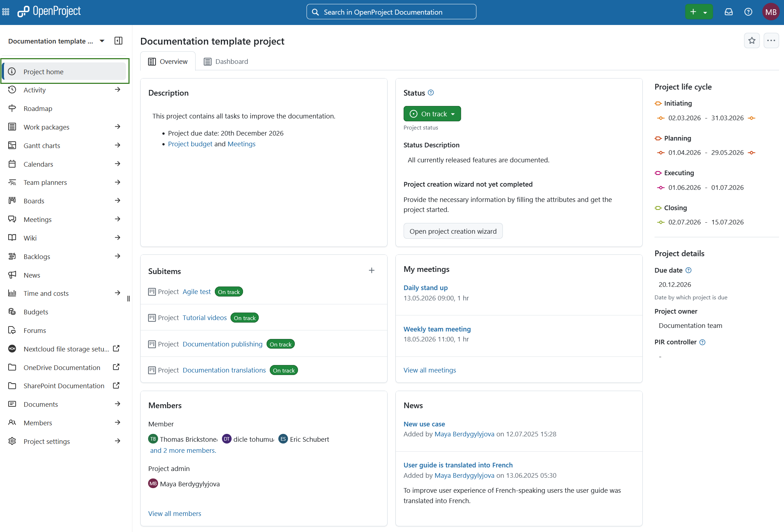
Task: Open Documentation translations subproject link
Action: click(x=224, y=370)
